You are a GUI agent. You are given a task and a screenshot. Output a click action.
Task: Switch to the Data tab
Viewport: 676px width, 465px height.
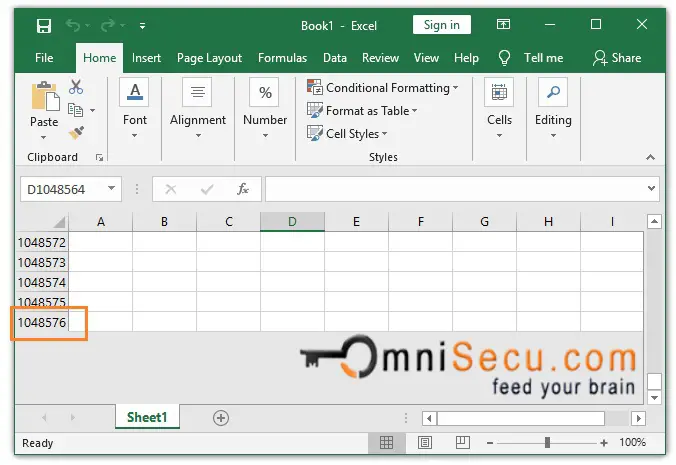click(x=335, y=58)
